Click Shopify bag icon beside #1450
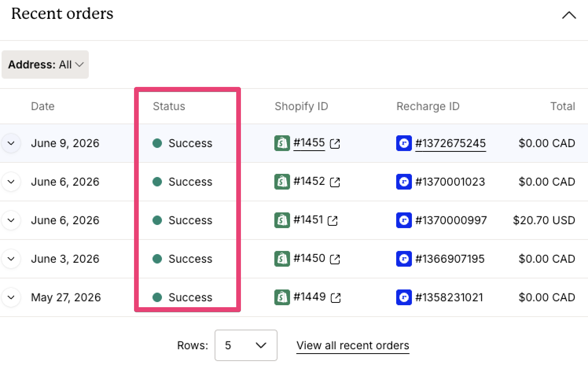 tap(282, 259)
